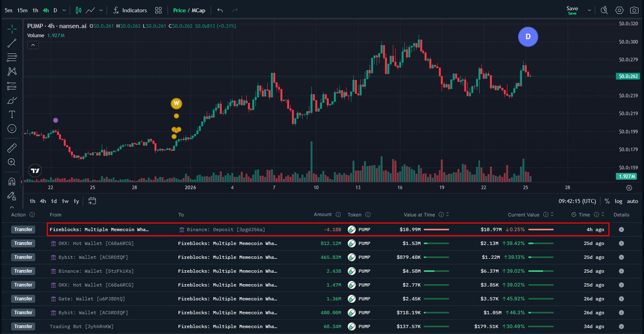Select the trend line drawing tool
This screenshot has width=644, height=334.
pos(12,43)
